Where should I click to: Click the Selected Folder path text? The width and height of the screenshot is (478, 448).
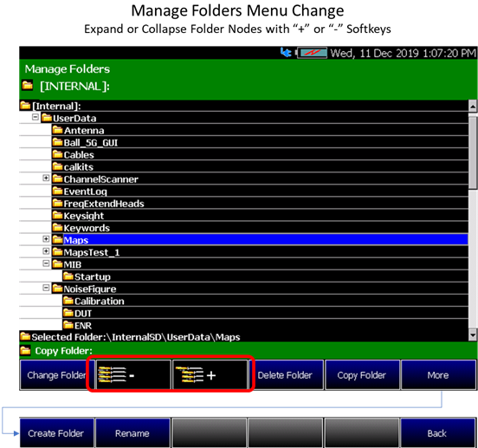point(136,337)
